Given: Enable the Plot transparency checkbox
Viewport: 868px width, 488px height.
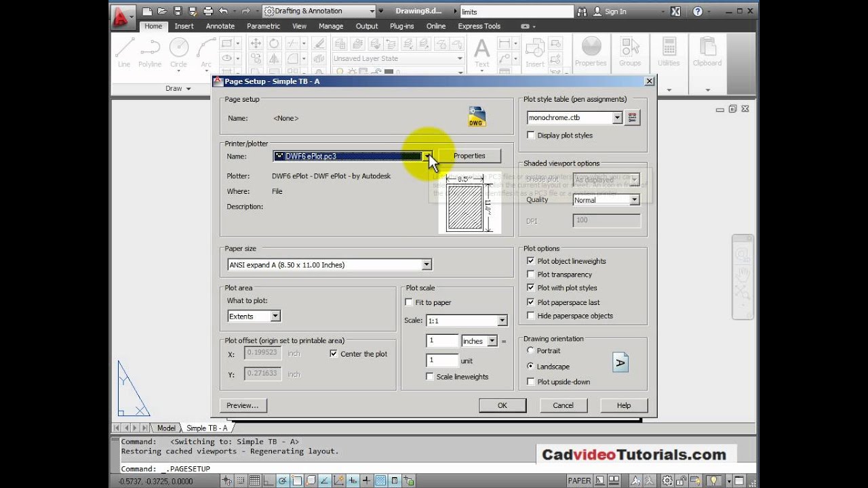Looking at the screenshot, I should point(531,274).
